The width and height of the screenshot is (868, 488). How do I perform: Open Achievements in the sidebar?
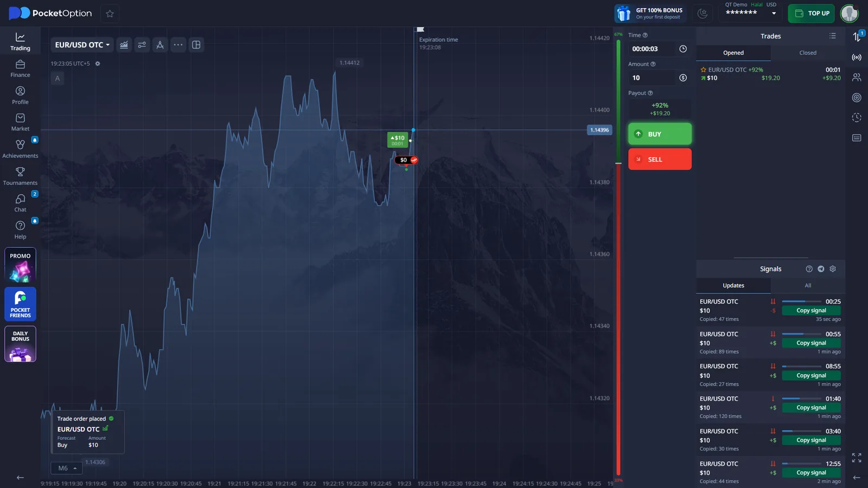click(x=20, y=149)
